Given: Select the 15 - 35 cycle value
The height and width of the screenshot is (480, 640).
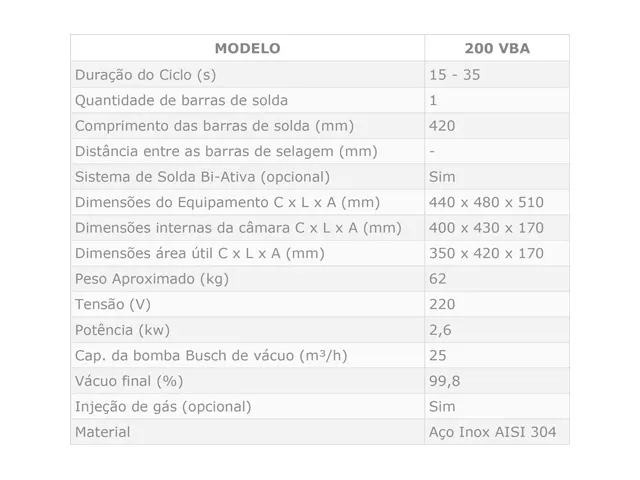Looking at the screenshot, I should 454,75.
